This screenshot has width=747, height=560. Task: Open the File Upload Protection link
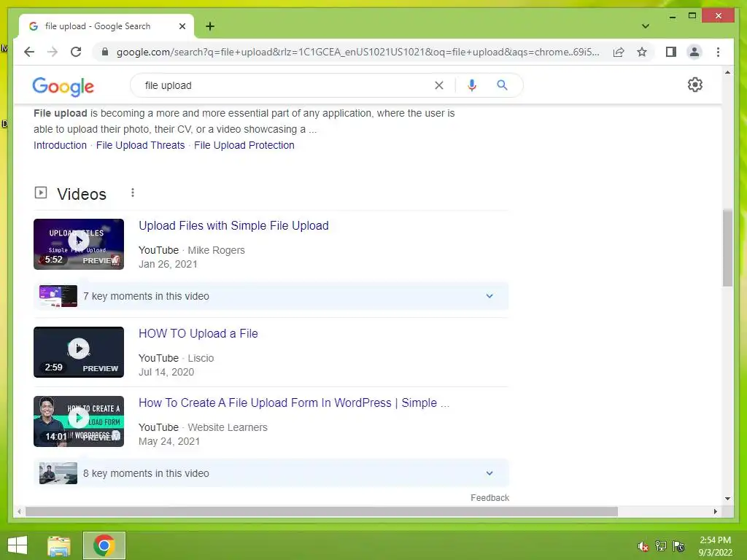coord(244,145)
